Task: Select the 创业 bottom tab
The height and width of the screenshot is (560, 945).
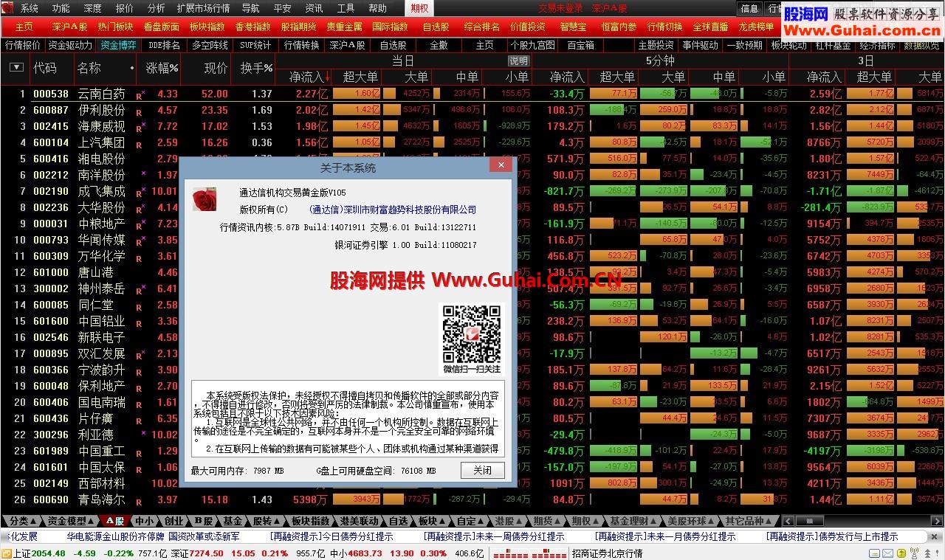Action: click(172, 521)
